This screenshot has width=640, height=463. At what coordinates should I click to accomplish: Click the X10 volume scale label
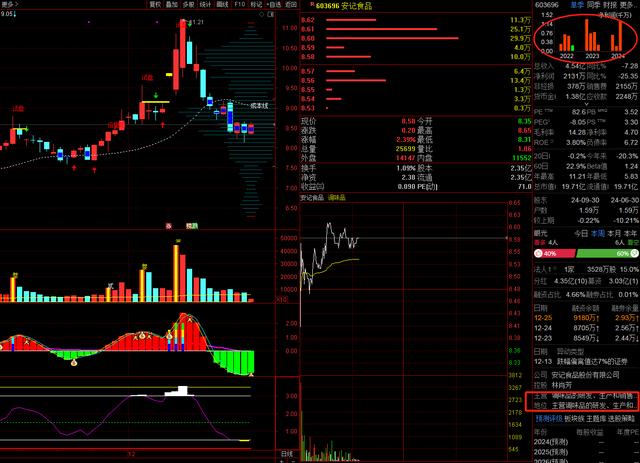(x=282, y=300)
